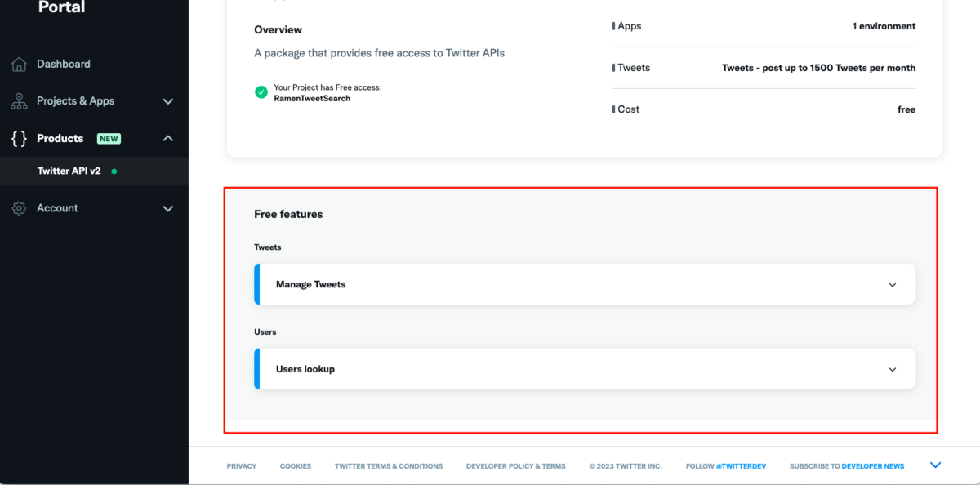Click the 1500 Tweets per month text
The width and height of the screenshot is (980, 485).
click(x=818, y=68)
